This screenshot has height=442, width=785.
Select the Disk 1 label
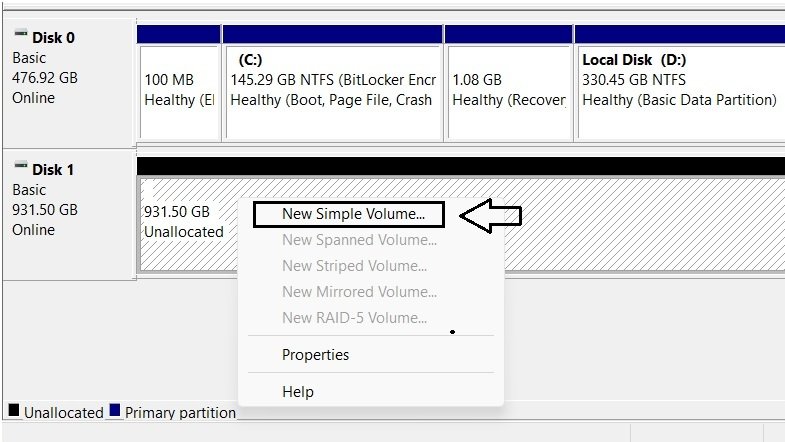(53, 170)
